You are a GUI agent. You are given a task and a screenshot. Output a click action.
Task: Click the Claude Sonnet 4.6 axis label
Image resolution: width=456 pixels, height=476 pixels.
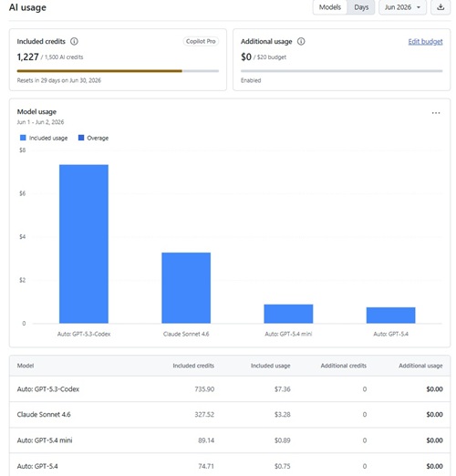pyautogui.click(x=186, y=334)
